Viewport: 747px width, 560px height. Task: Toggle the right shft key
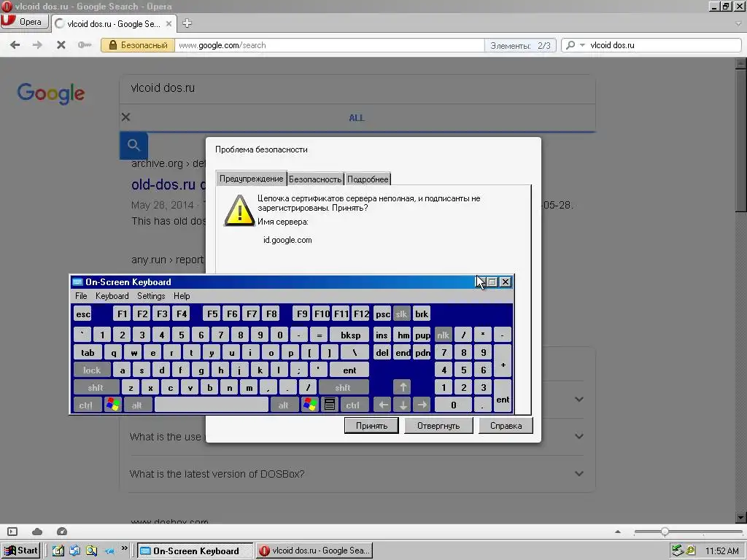coord(343,388)
